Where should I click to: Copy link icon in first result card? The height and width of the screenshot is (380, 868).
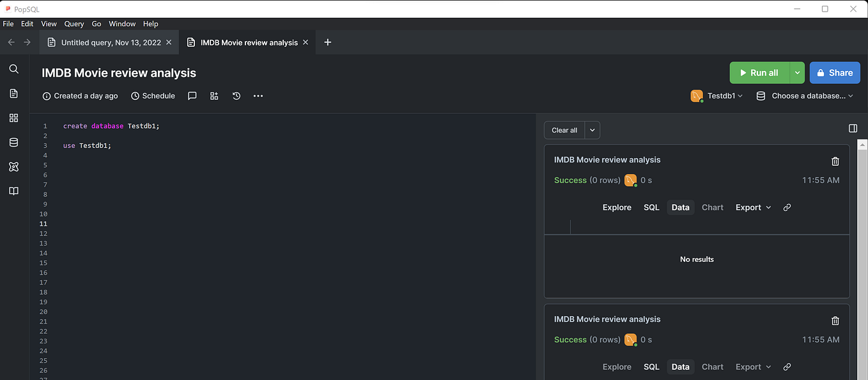click(x=787, y=207)
